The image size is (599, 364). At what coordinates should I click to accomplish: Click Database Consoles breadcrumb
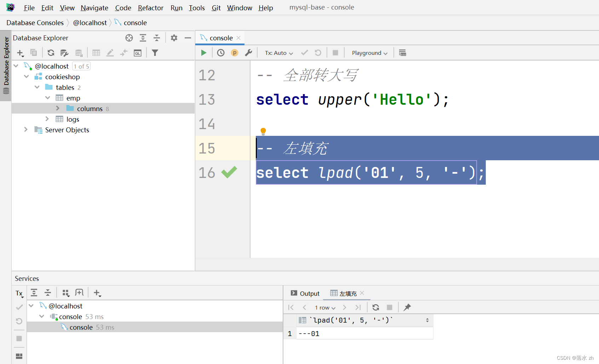click(x=35, y=23)
